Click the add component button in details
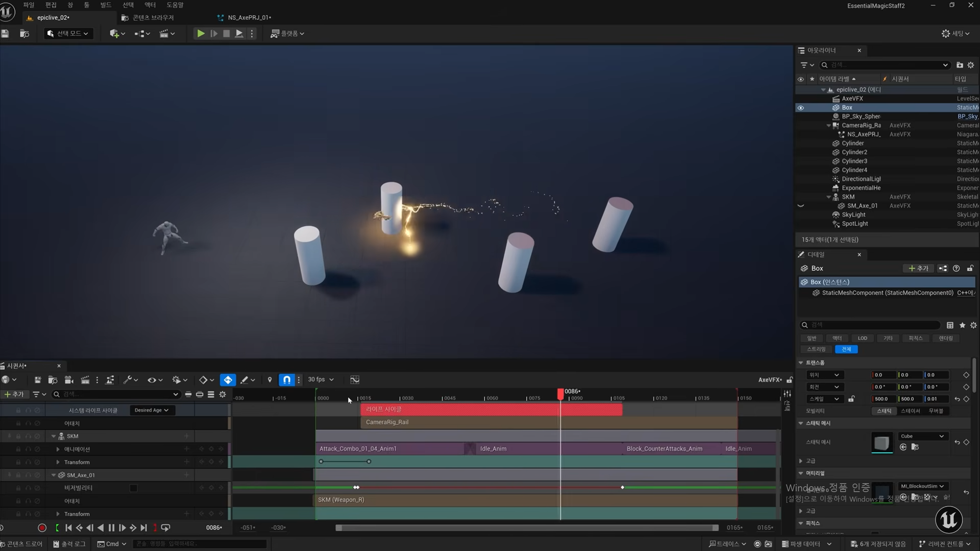The image size is (980, 551). (x=918, y=268)
